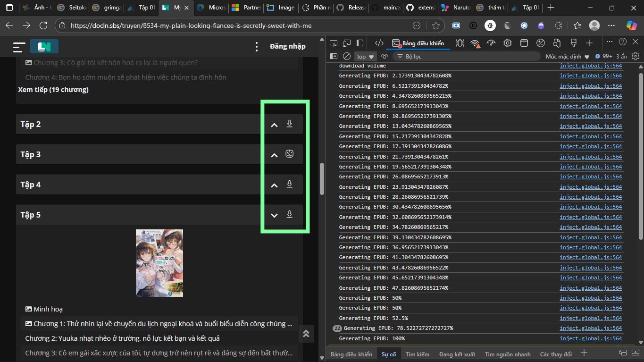Expand the 22 grouped Generating EPUB messages
Screen dimensions: 644x362
click(337, 328)
